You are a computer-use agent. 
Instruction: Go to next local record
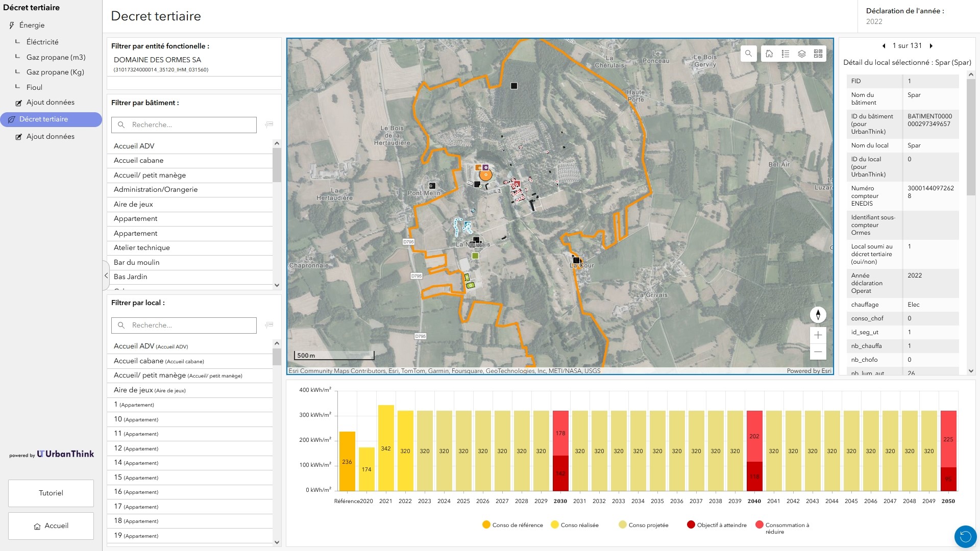coord(931,46)
